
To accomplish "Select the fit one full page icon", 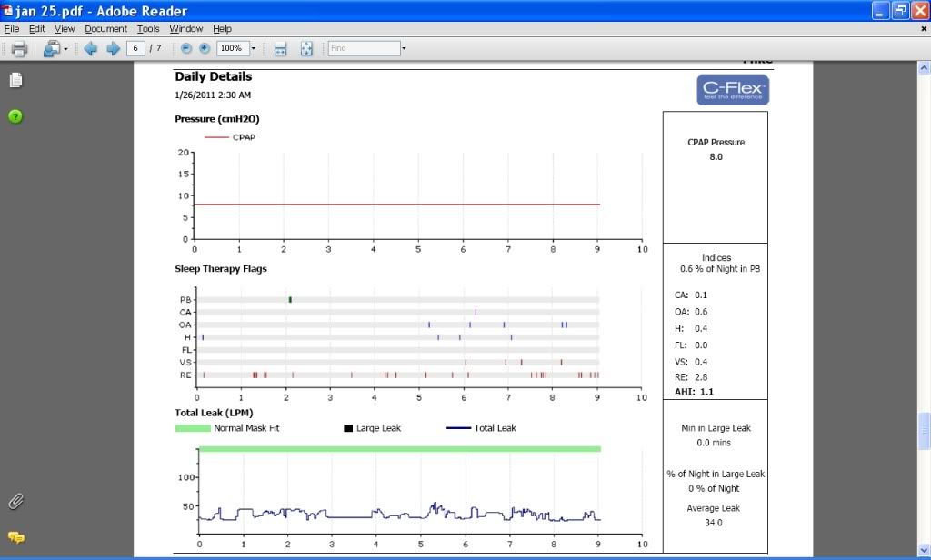I will coord(306,48).
